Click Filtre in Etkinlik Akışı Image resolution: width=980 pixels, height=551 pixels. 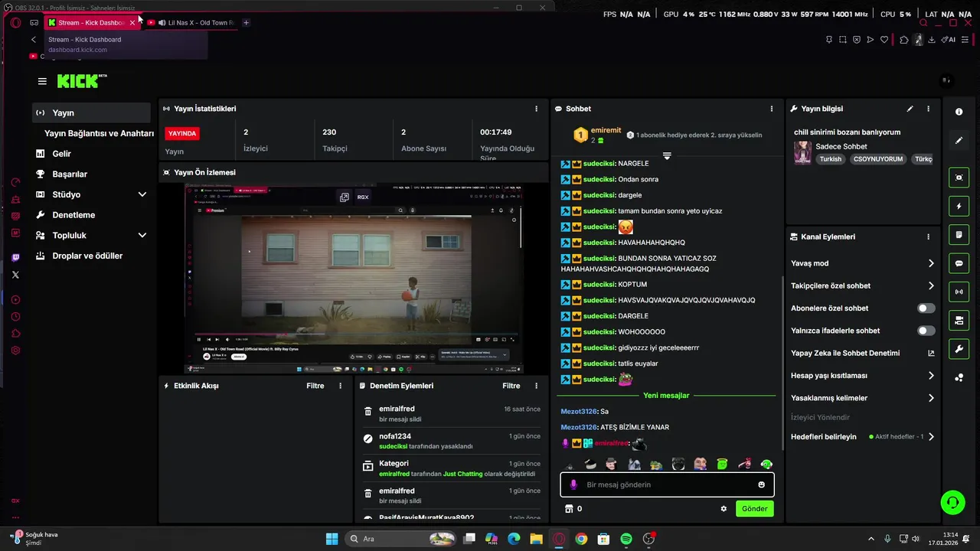click(x=315, y=386)
